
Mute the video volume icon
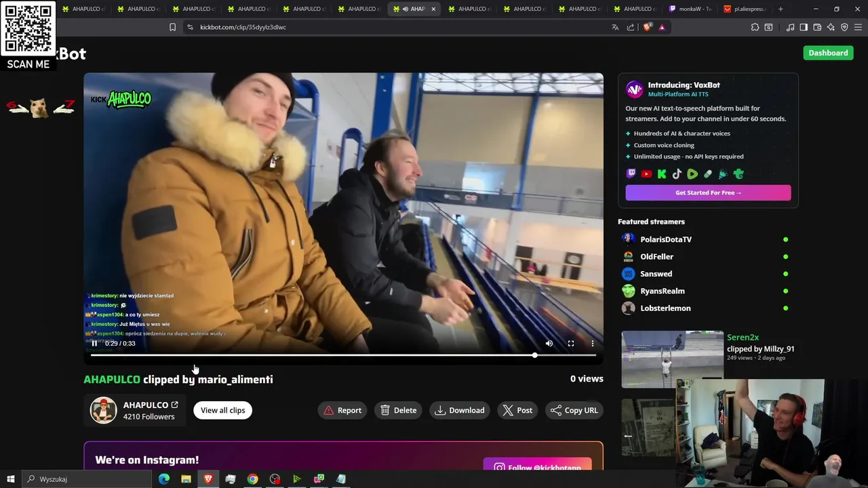click(549, 344)
